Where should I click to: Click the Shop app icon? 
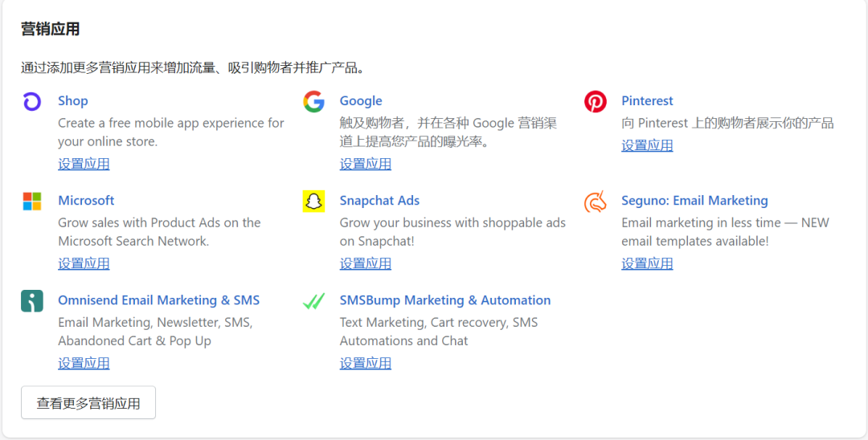(32, 102)
